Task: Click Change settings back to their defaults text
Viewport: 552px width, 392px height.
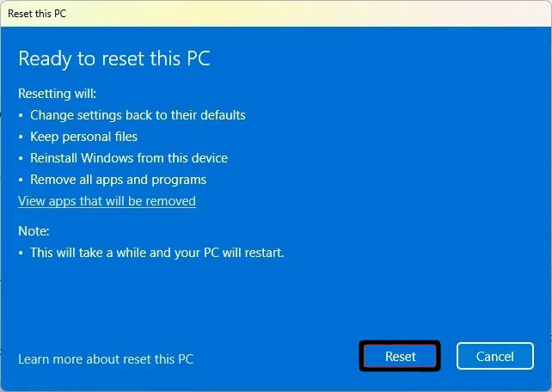Action: 138,115
